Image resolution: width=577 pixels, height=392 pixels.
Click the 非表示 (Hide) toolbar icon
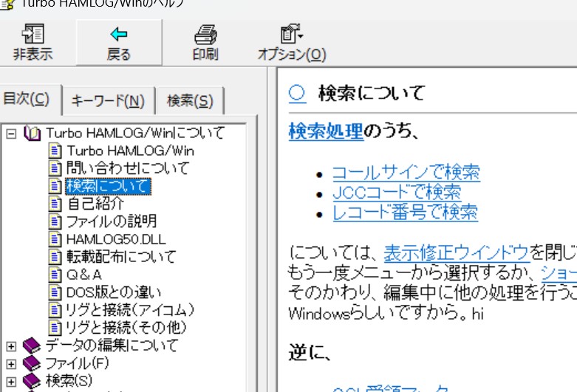pyautogui.click(x=33, y=34)
